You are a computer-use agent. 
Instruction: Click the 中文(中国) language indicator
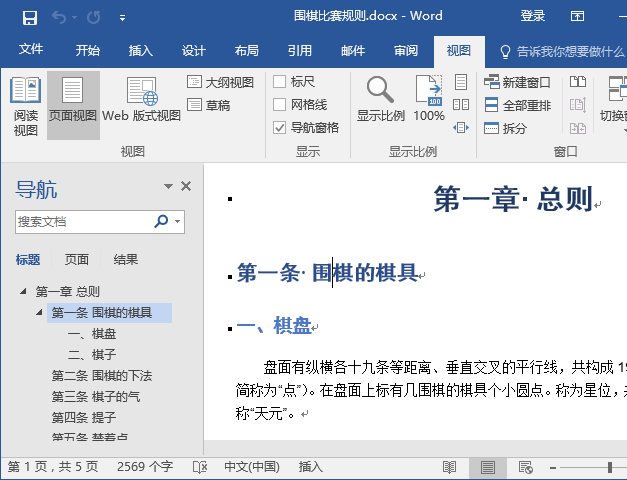point(252,467)
